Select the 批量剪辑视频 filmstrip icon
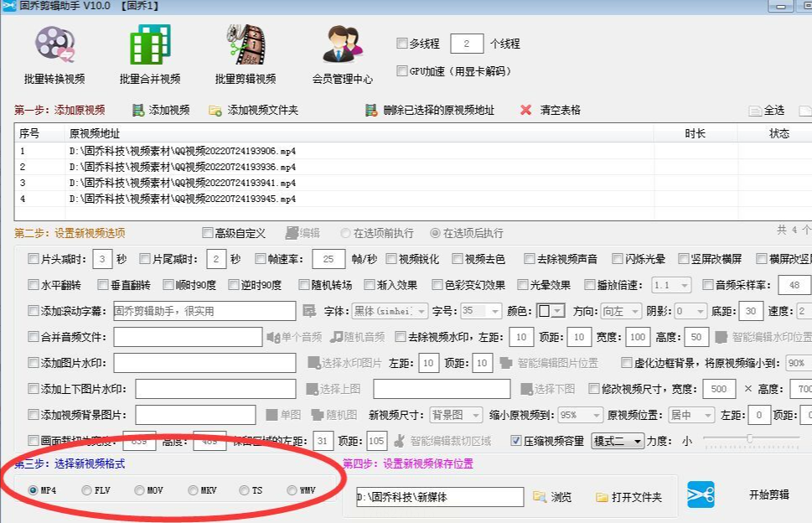 246,44
